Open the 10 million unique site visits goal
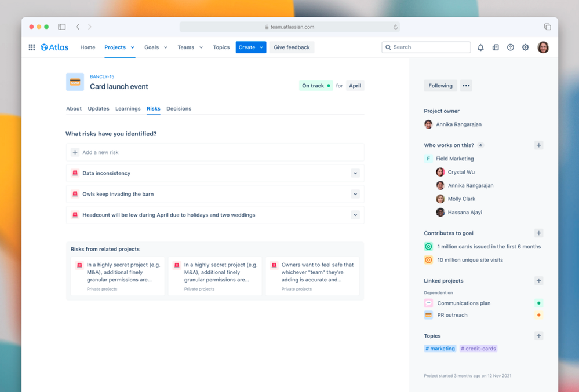 pyautogui.click(x=469, y=260)
